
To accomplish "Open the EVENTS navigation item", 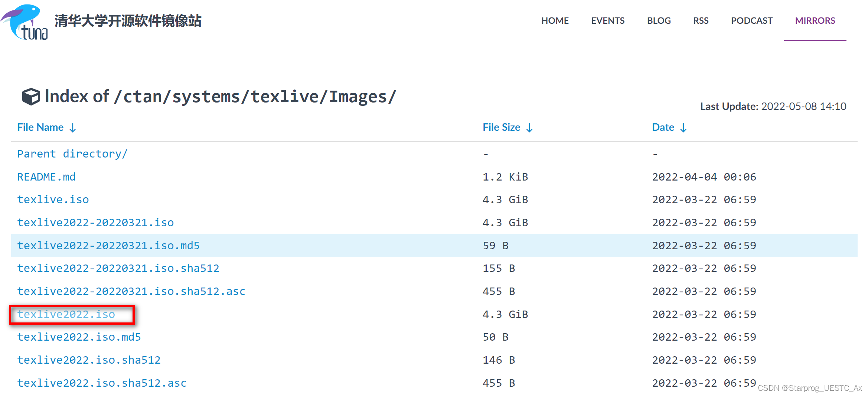I will (608, 21).
